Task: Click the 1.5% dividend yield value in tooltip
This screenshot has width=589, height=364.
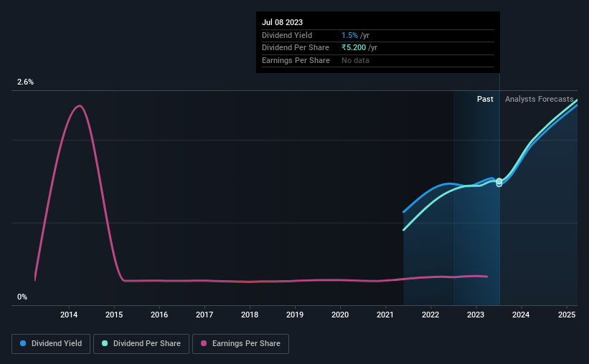Action: [x=349, y=35]
